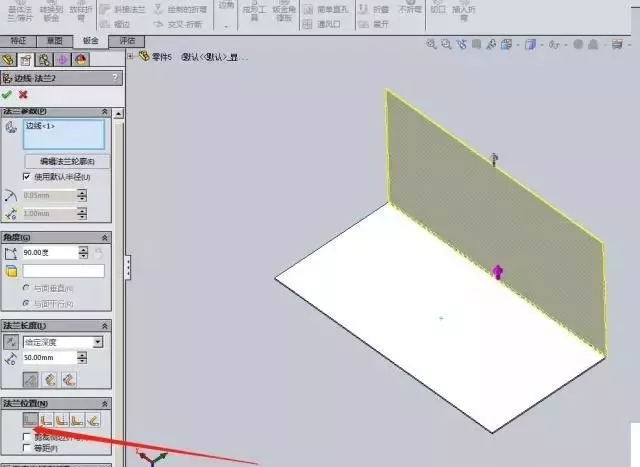The image size is (640, 467).
Task: Click the flange length reverse direction icon
Action: (11, 341)
